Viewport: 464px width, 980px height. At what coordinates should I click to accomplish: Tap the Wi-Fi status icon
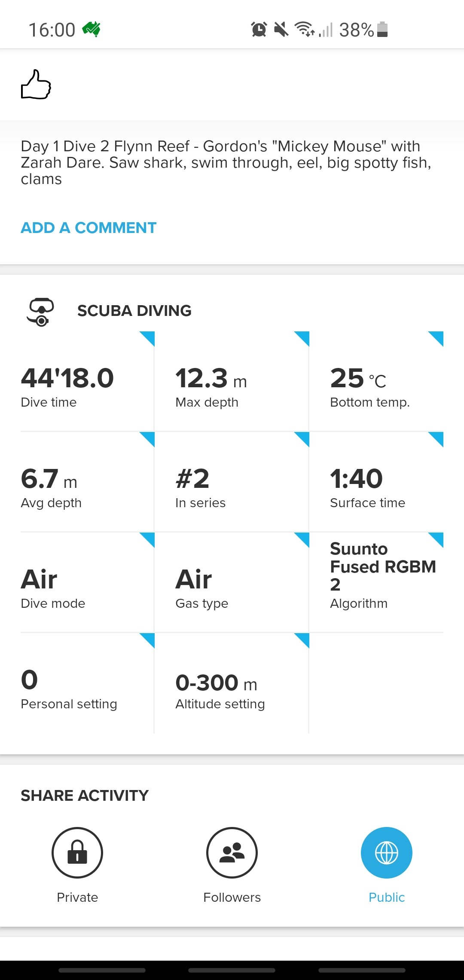(304, 30)
